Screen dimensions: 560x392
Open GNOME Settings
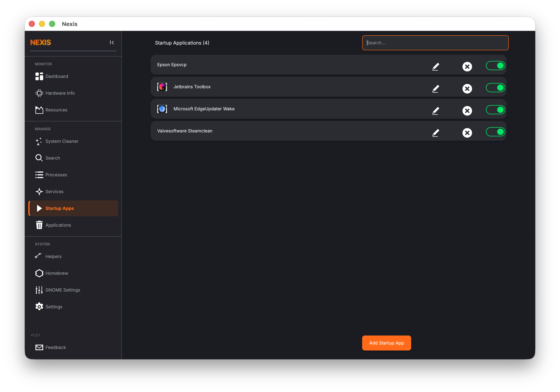(x=63, y=290)
